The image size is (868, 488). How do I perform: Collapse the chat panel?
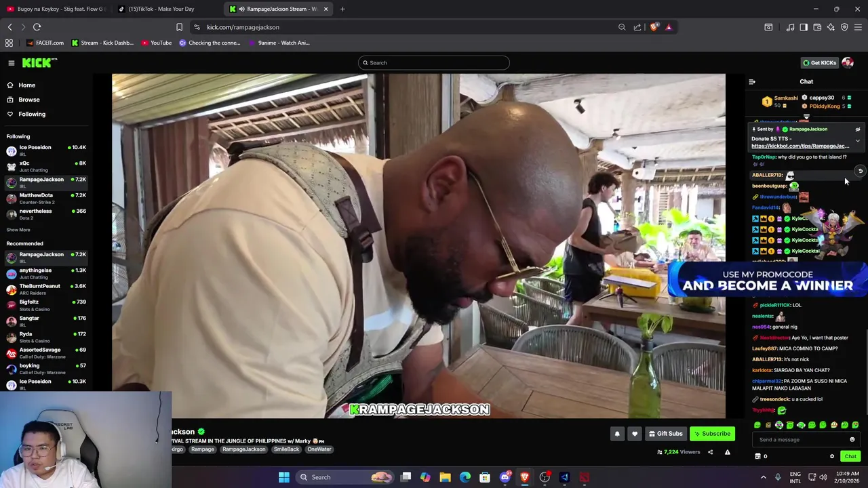pyautogui.click(x=751, y=81)
